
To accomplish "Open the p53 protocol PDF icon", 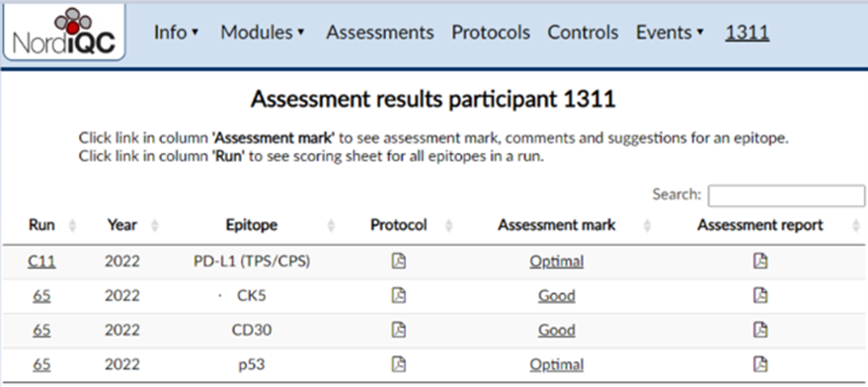I will tap(399, 363).
